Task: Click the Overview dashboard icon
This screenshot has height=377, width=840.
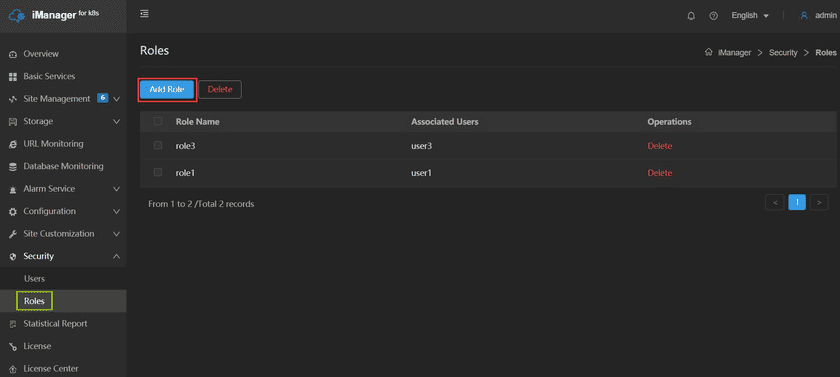Action: (x=13, y=54)
